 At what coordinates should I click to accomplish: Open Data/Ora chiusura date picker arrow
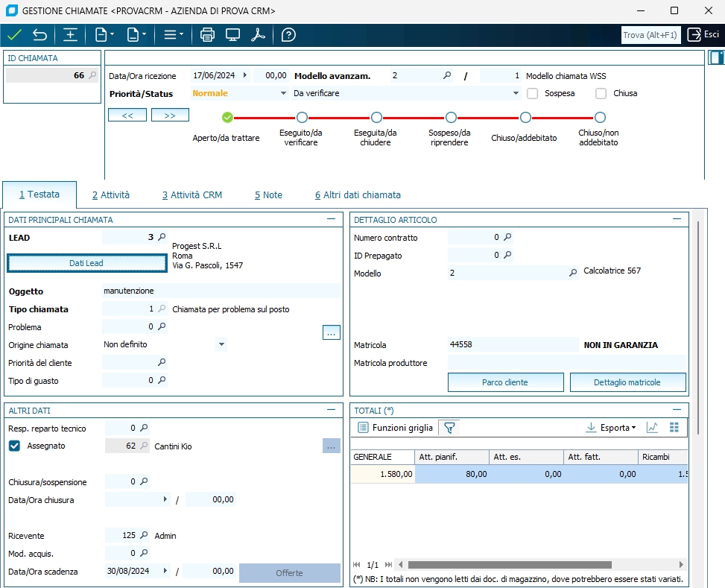(165, 499)
